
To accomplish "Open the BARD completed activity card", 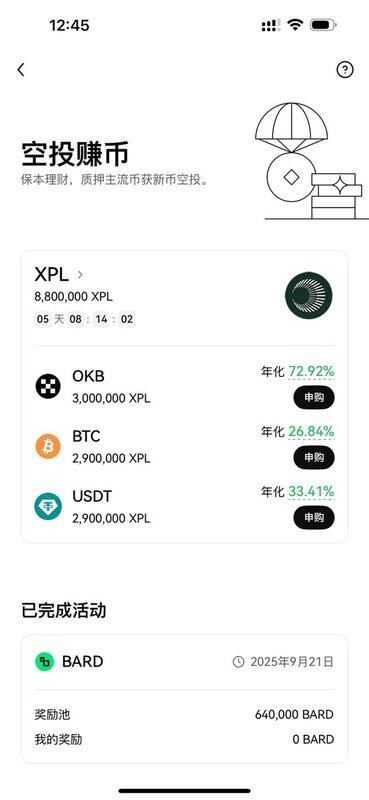I will [184, 699].
